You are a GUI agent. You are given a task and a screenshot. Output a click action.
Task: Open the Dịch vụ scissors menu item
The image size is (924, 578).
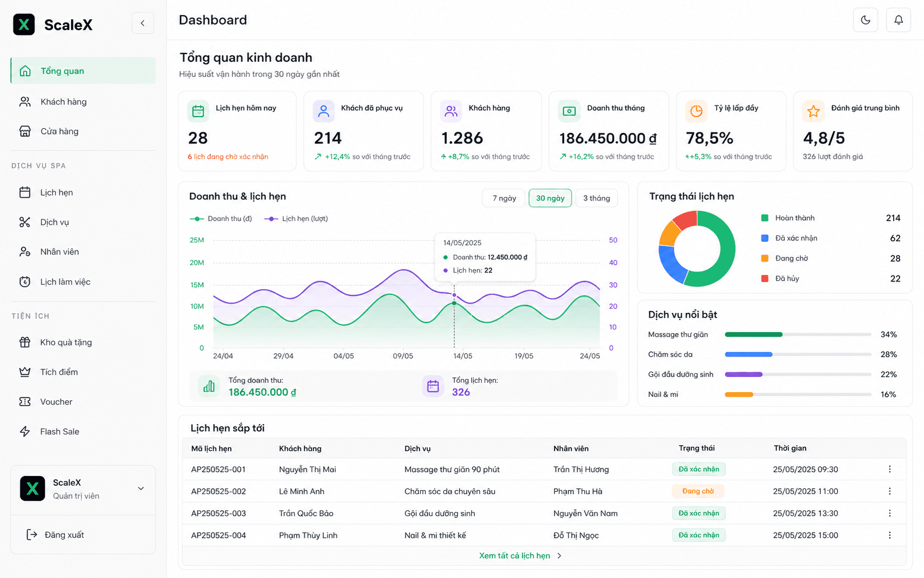(x=83, y=222)
